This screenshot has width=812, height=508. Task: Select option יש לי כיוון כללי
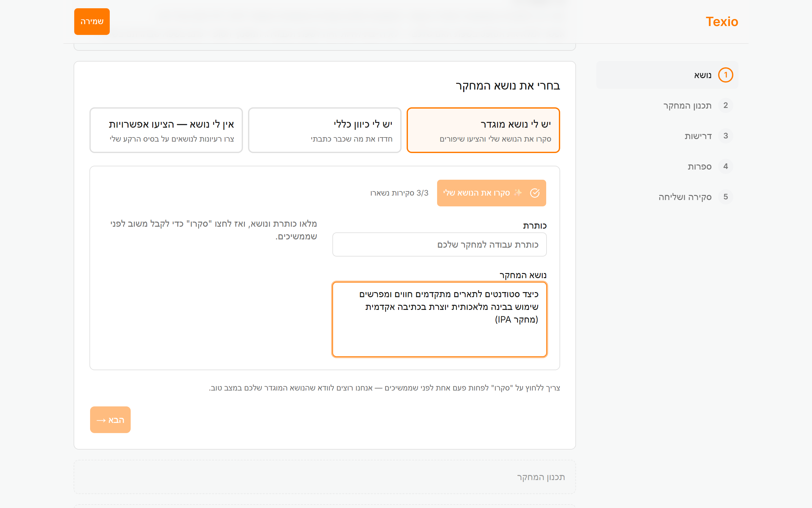(324, 130)
